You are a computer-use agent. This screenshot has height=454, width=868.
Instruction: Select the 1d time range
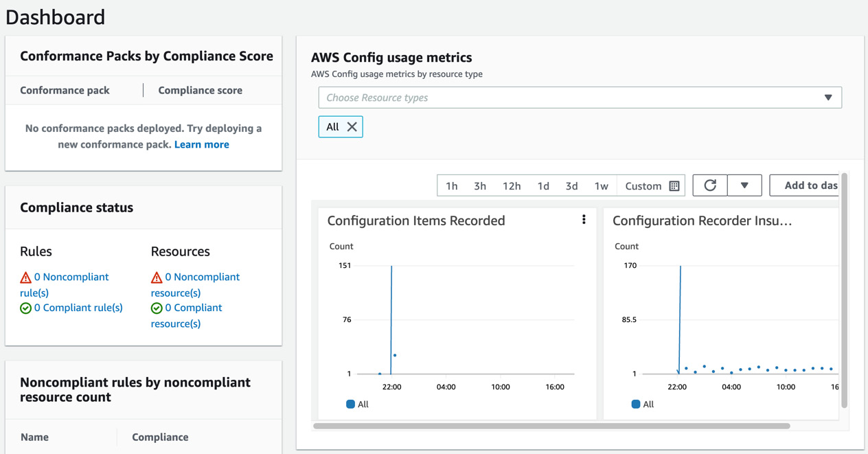click(x=543, y=186)
